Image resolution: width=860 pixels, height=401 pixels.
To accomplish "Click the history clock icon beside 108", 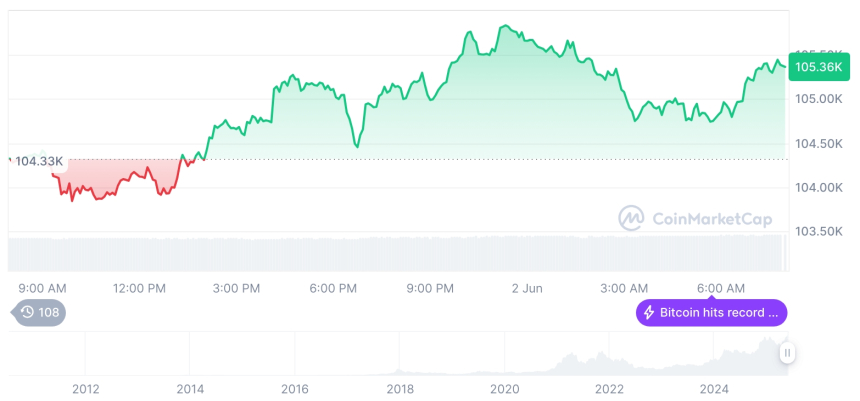I will 27,313.
